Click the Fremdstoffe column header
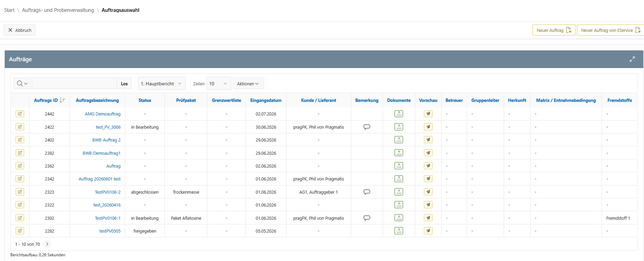The width and height of the screenshot is (644, 261). click(x=620, y=100)
